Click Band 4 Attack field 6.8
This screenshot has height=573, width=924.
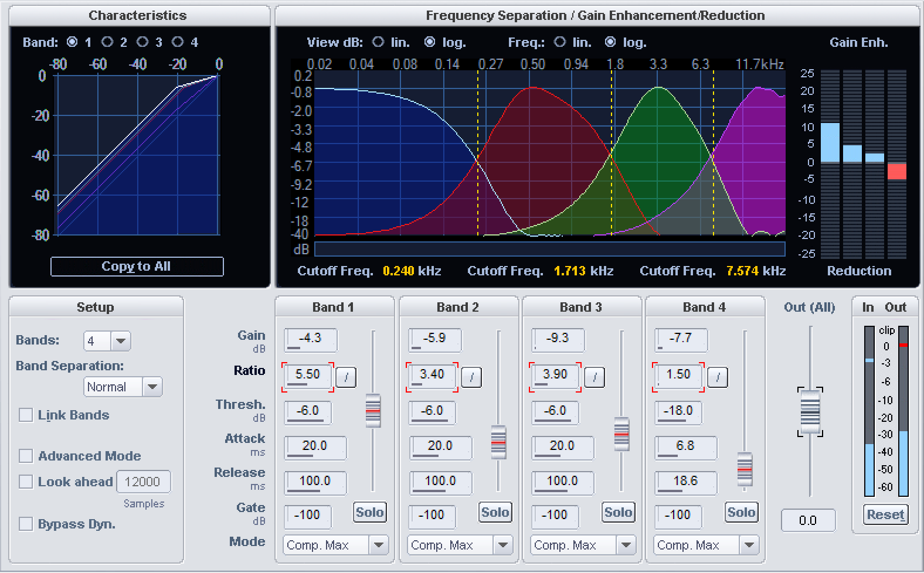[x=685, y=448]
